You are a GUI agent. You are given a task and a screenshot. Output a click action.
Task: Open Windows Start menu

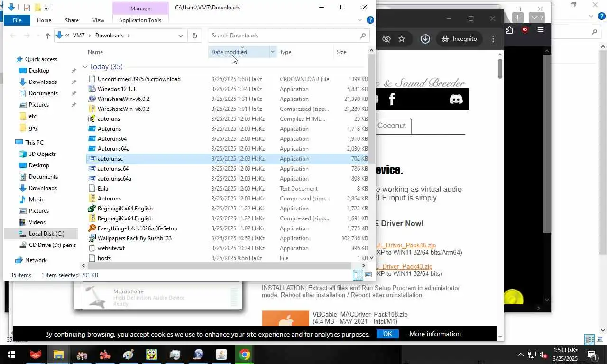point(11,355)
